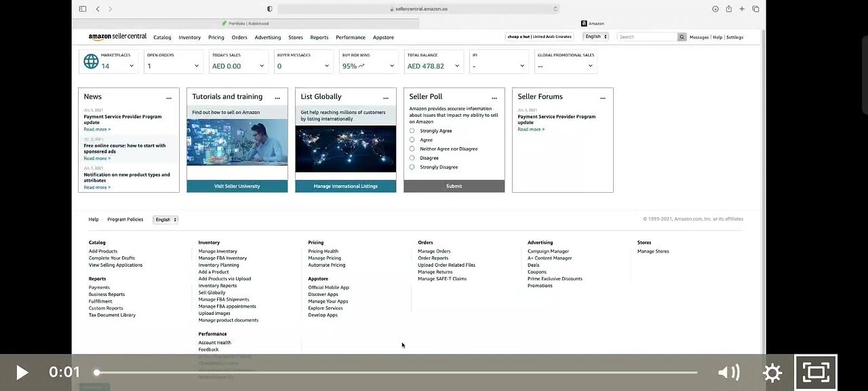Screen dimensions: 868x391
Task: Toggle Safari sidebar icon
Action: coord(83,9)
